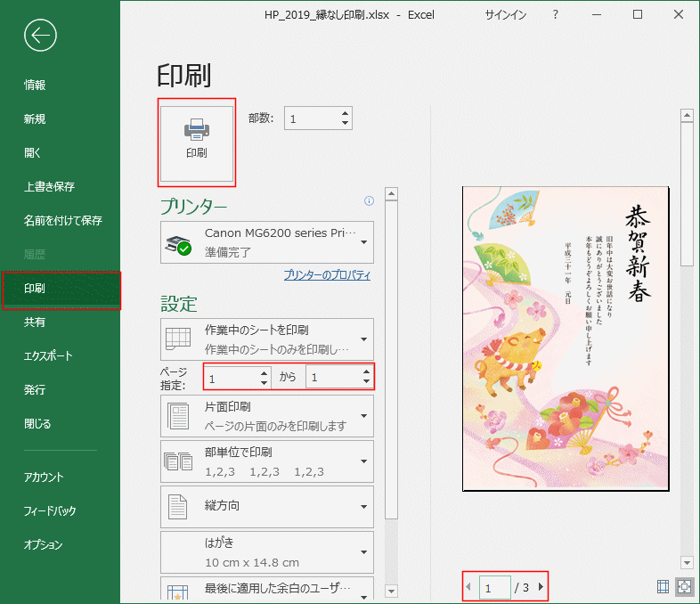Image resolution: width=700 pixels, height=604 pixels.
Task: Maximize the Excel window
Action: point(638,15)
